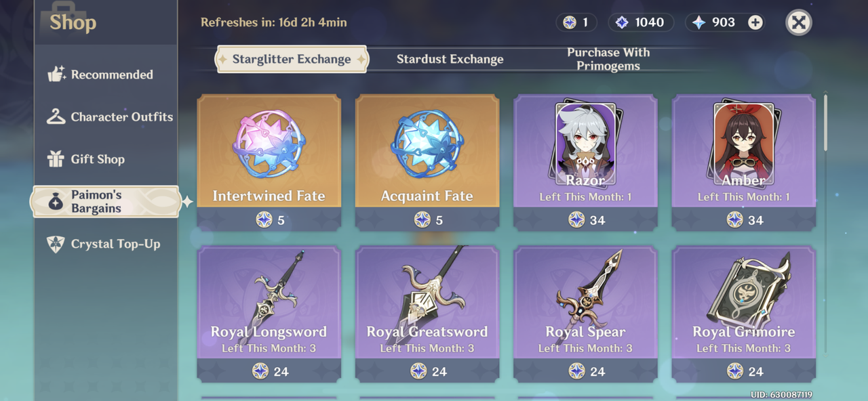
Task: Open Crystal Top-Up from the sidebar
Action: 103,244
